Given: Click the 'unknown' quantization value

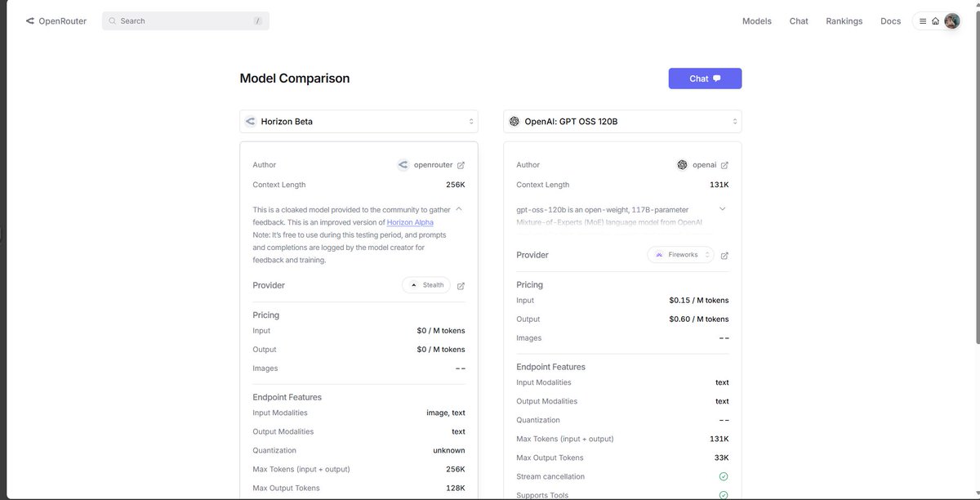Looking at the screenshot, I should [449, 450].
